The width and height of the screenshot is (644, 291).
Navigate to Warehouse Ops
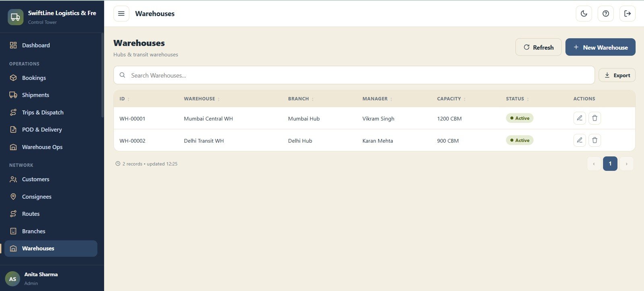51,147
